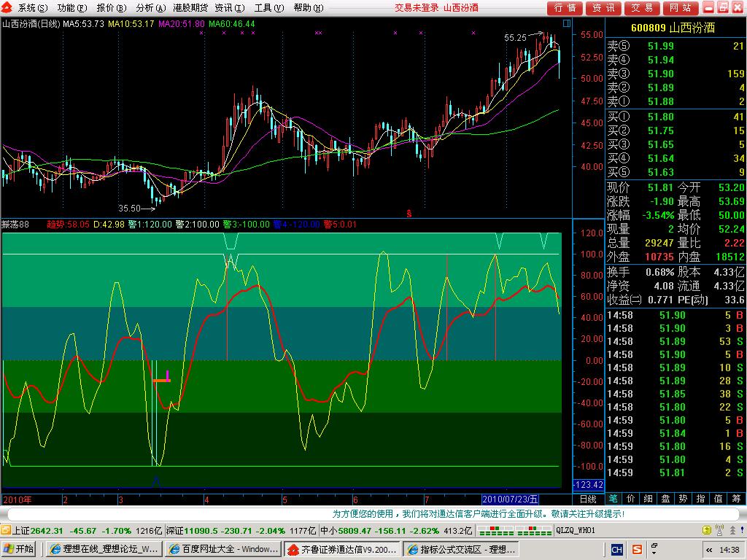Click the 日线 period selector
The width and height of the screenshot is (747, 560).
tap(588, 499)
